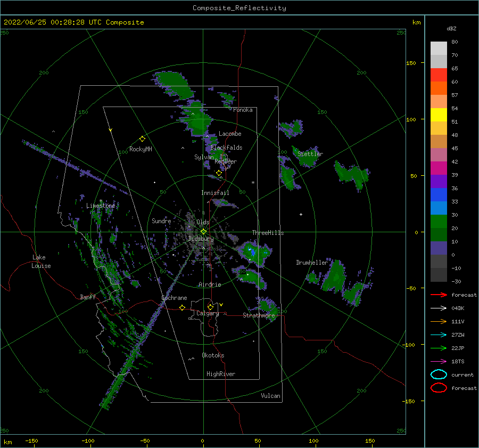Click the Didsbury city label

pos(201,239)
